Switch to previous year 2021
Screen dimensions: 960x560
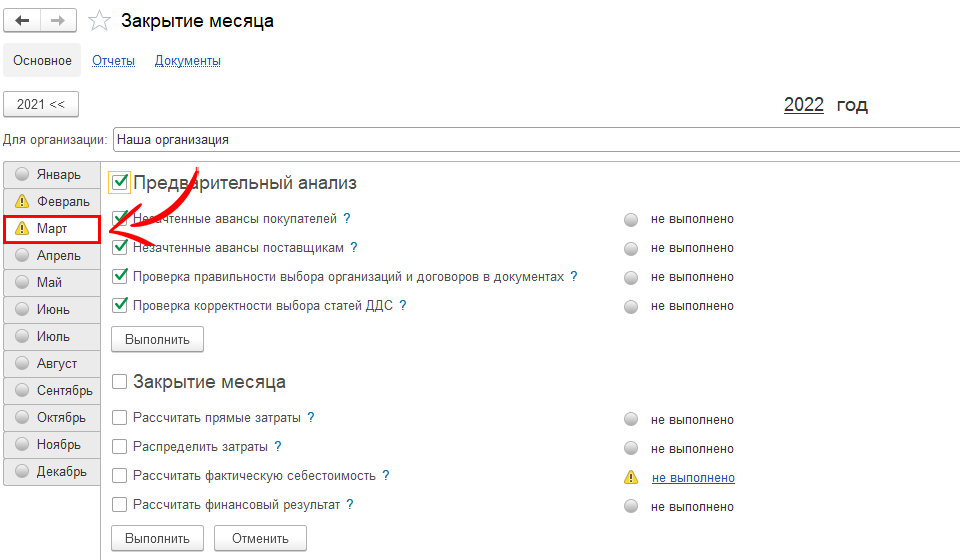pos(41,104)
